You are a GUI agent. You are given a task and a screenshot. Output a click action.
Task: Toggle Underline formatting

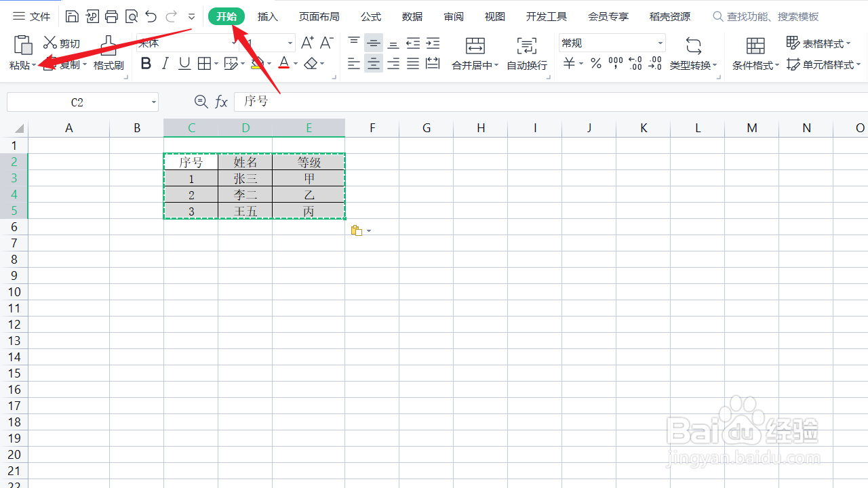(x=184, y=64)
